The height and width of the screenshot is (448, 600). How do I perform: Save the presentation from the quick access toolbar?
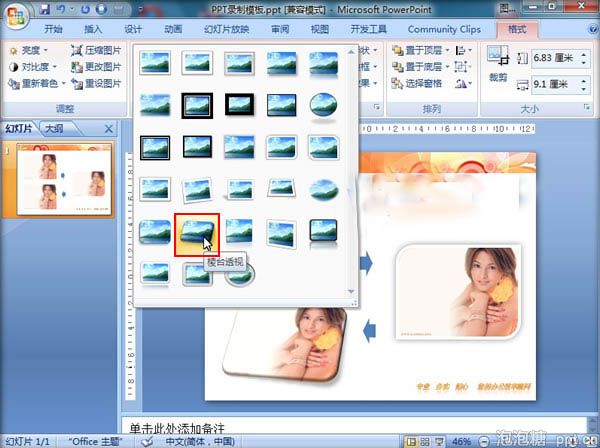coord(45,9)
